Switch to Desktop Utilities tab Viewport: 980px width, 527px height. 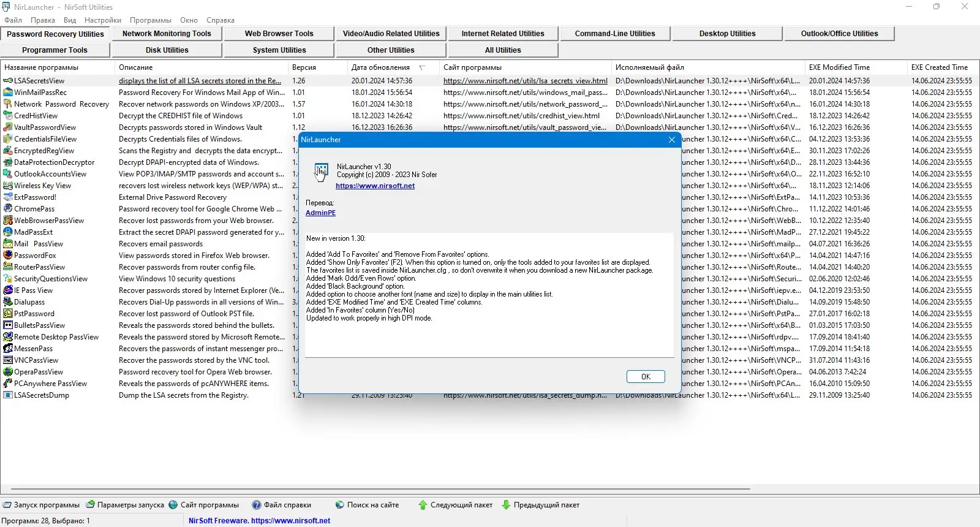(727, 34)
